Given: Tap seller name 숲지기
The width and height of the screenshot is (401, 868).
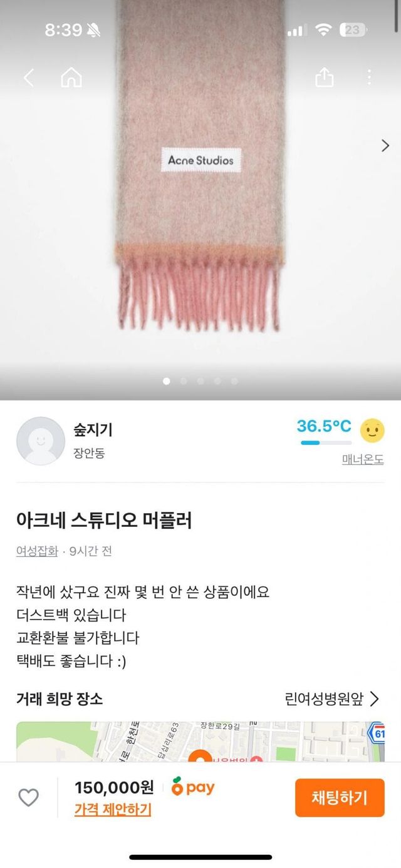Looking at the screenshot, I should pos(92,429).
